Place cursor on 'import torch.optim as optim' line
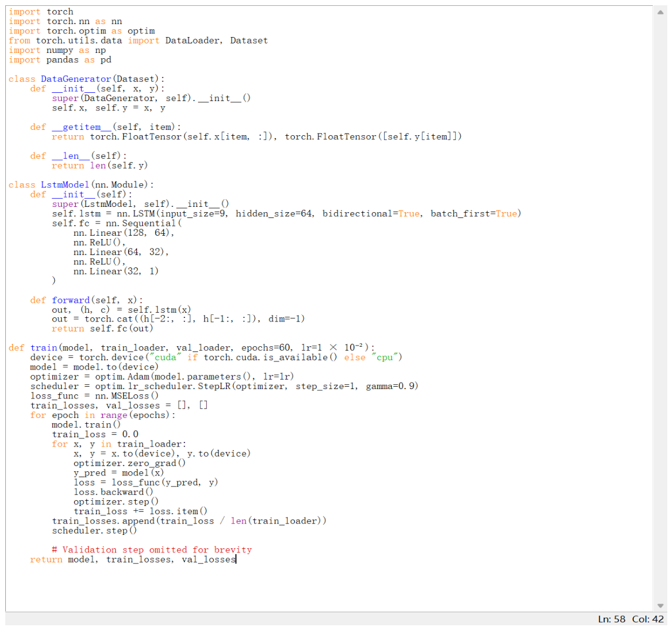 [x=82, y=31]
